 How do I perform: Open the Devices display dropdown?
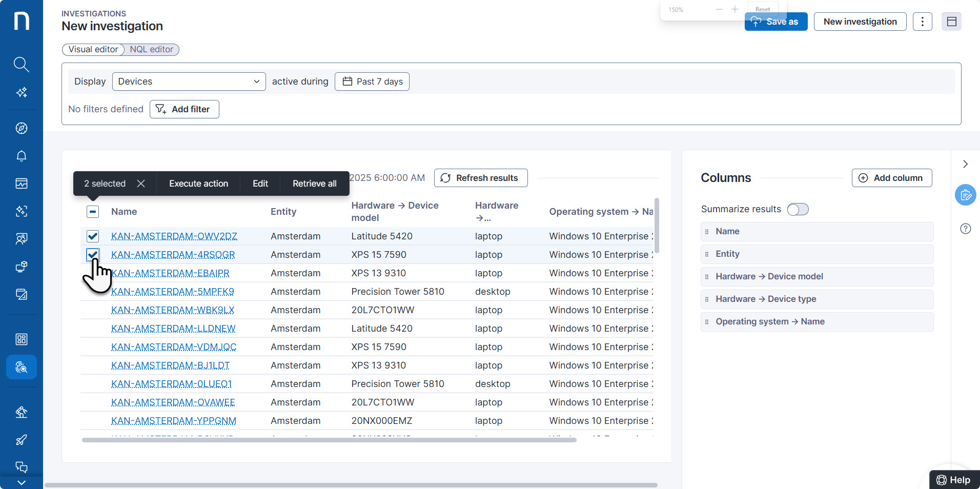189,81
